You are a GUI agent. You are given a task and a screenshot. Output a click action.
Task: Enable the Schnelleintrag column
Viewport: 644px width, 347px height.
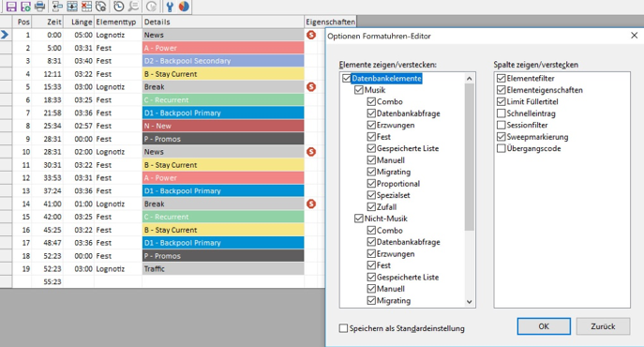point(502,113)
